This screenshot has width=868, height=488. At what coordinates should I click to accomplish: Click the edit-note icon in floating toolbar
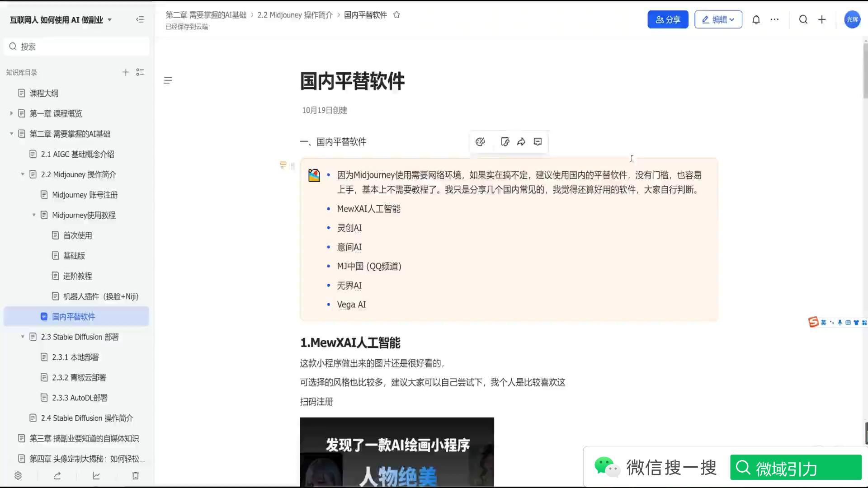point(505,142)
